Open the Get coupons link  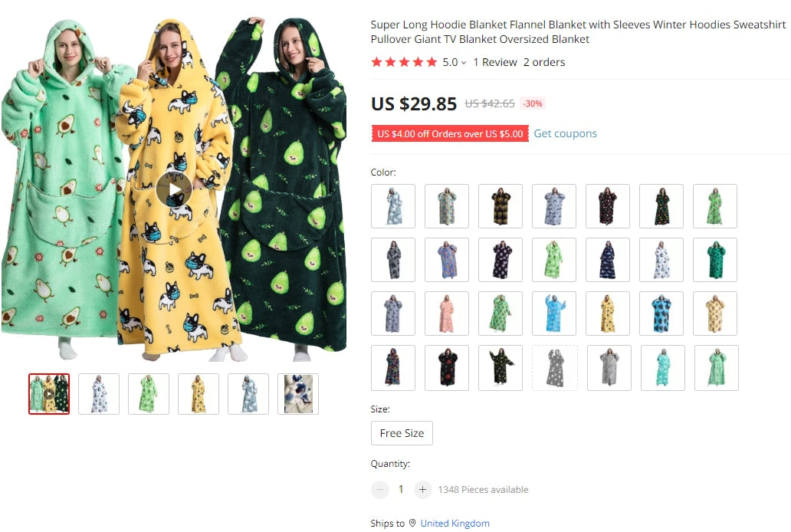[565, 133]
